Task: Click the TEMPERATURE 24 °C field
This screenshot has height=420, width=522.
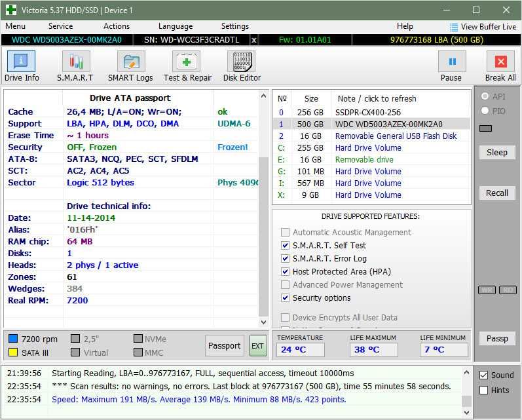Action: (300, 350)
